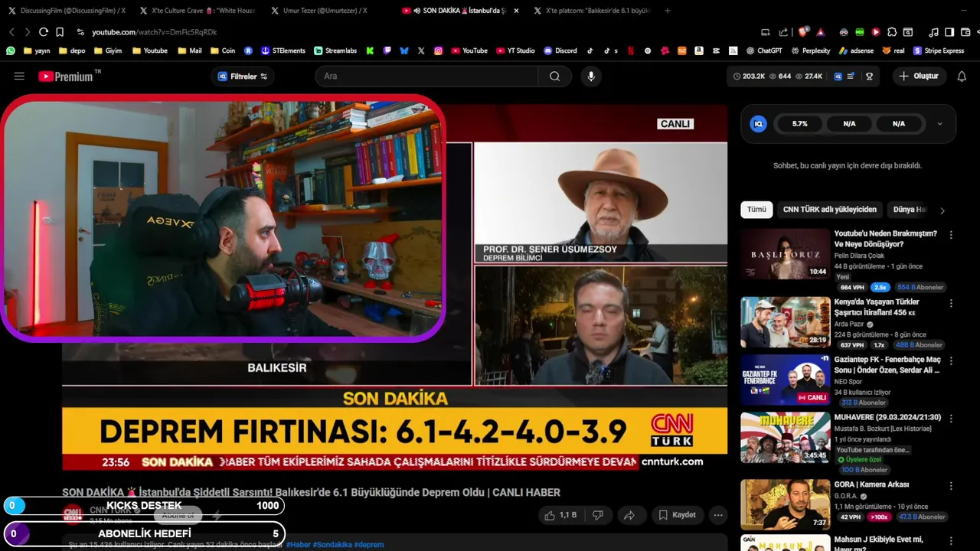Mute the SON DAKİKA tab audio
Screen dimensions: 980x551
[x=416, y=11]
